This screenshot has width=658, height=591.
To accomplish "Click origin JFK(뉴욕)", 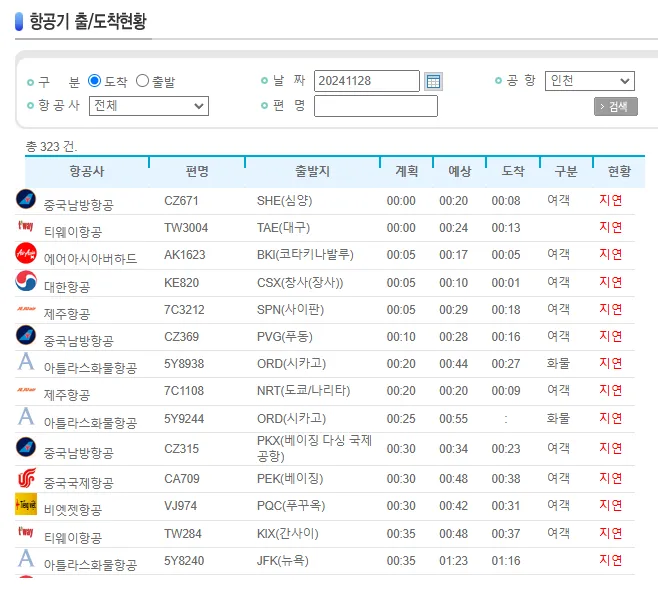I will point(282,561).
